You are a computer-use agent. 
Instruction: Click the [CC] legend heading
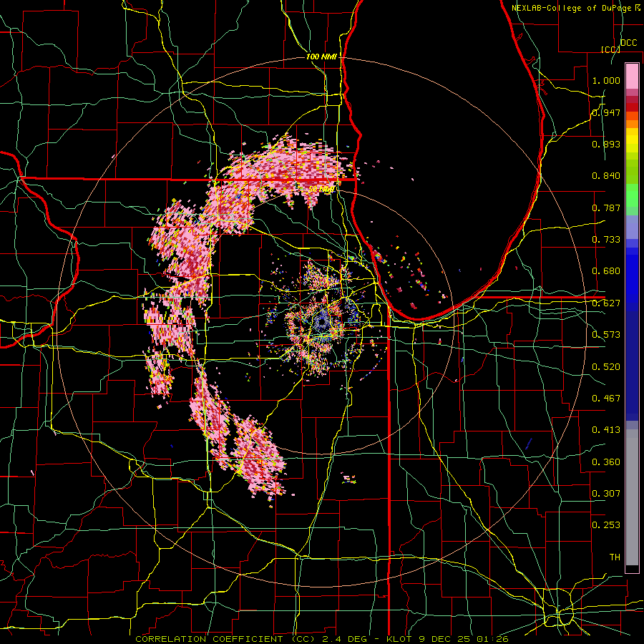(x=610, y=49)
